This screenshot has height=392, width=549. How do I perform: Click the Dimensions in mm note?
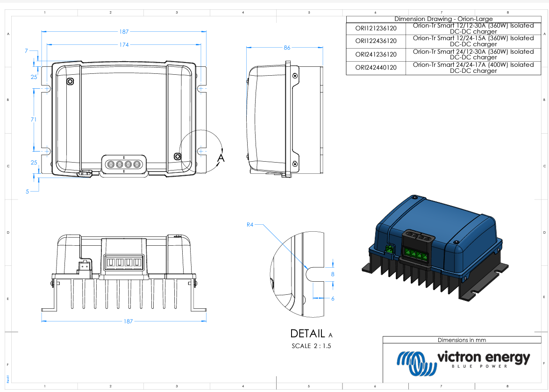tap(462, 340)
